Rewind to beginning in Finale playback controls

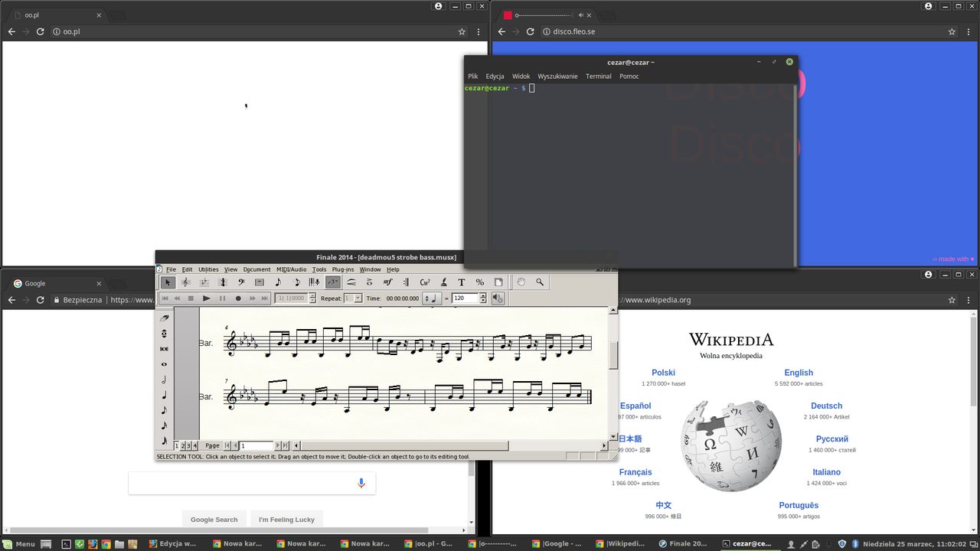click(165, 298)
